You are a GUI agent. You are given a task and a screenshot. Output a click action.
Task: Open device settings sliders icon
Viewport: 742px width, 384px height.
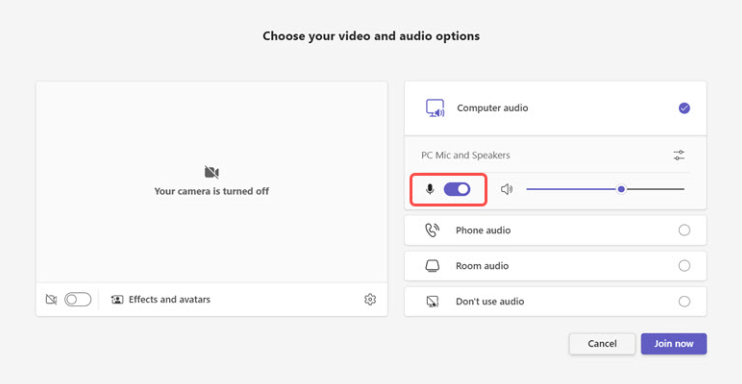click(679, 155)
